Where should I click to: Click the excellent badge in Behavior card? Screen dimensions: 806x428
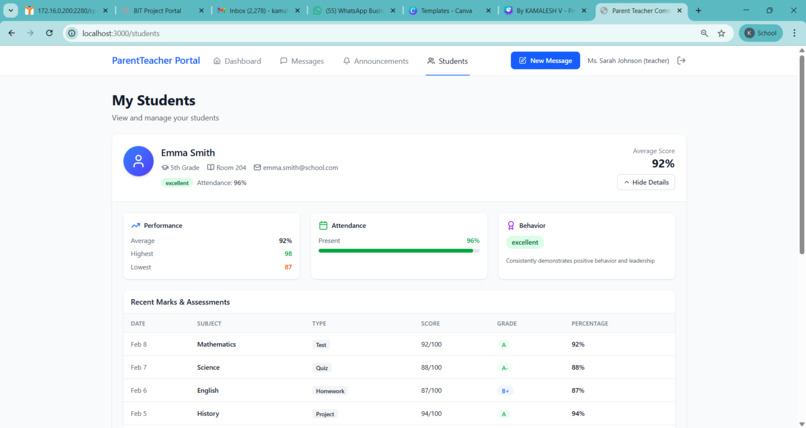525,243
